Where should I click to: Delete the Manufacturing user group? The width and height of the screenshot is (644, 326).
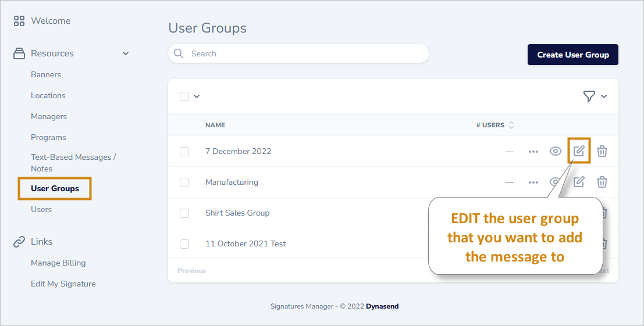[602, 182]
